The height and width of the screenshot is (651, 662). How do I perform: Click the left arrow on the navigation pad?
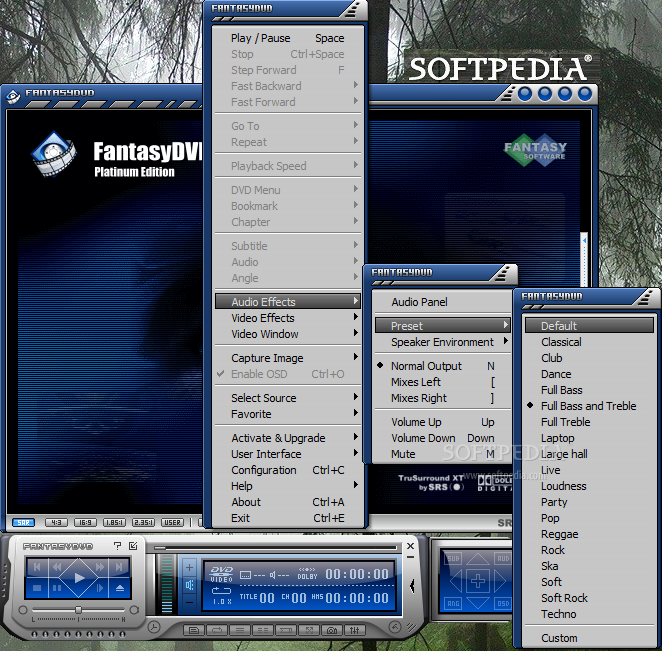(x=456, y=581)
